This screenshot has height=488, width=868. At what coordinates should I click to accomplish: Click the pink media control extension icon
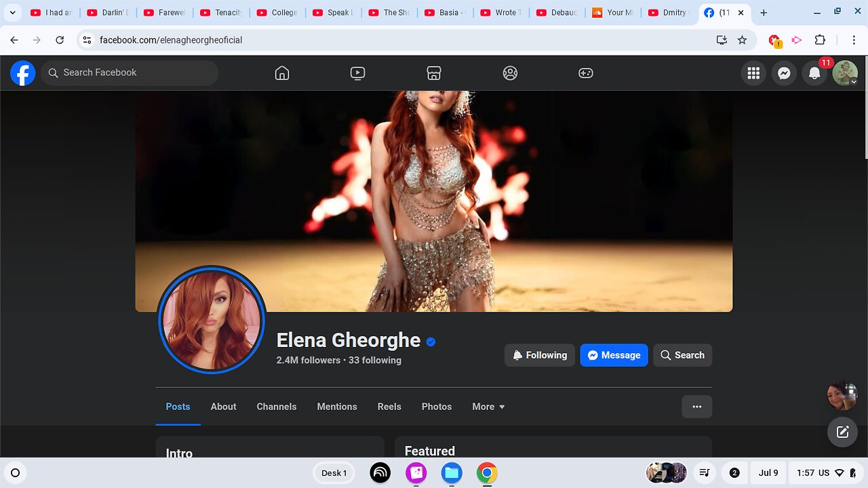pyautogui.click(x=797, y=40)
